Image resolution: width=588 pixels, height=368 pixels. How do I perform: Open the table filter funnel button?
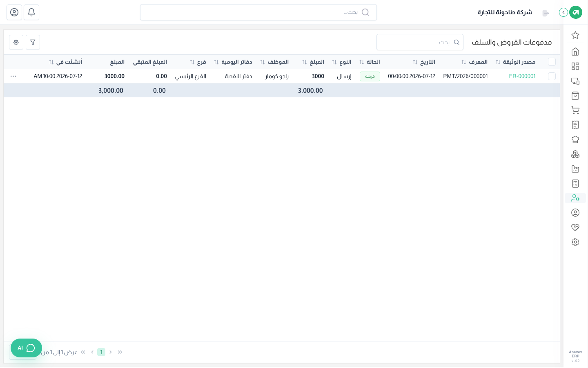[33, 42]
